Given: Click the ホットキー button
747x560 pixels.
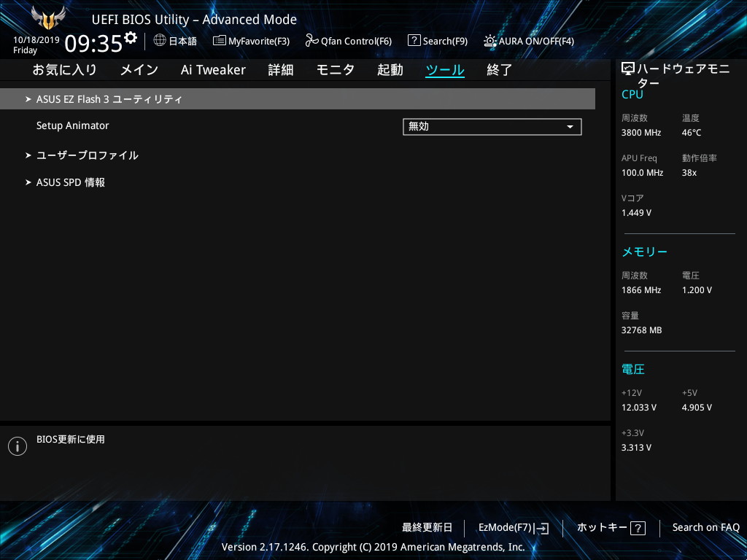Looking at the screenshot, I should point(611,528).
